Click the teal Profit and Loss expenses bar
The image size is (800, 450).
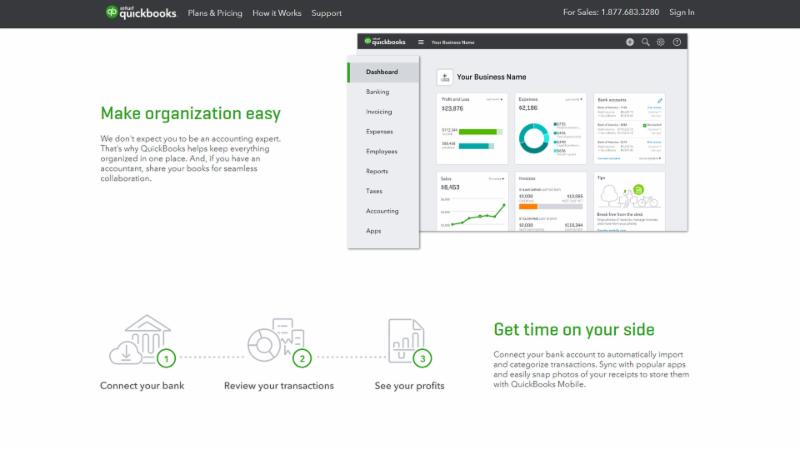[473, 146]
